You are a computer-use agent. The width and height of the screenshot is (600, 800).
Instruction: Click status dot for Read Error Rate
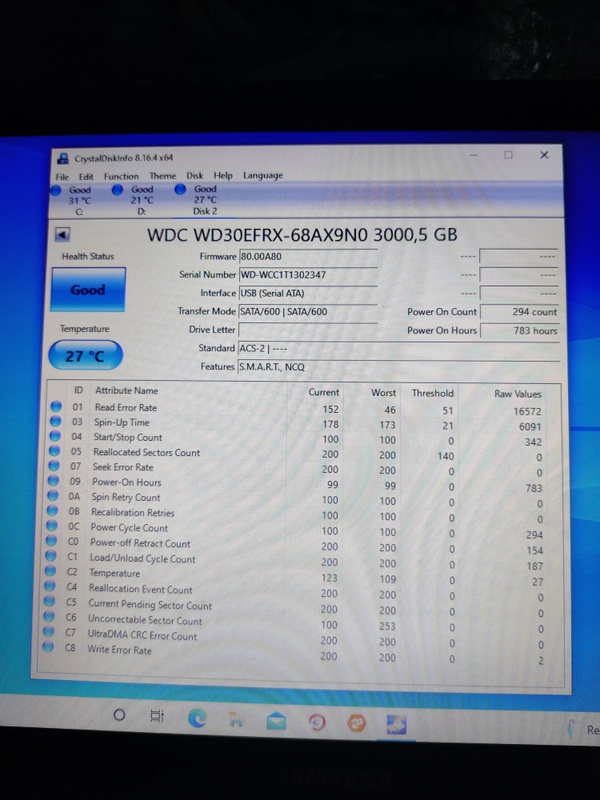coord(56,407)
